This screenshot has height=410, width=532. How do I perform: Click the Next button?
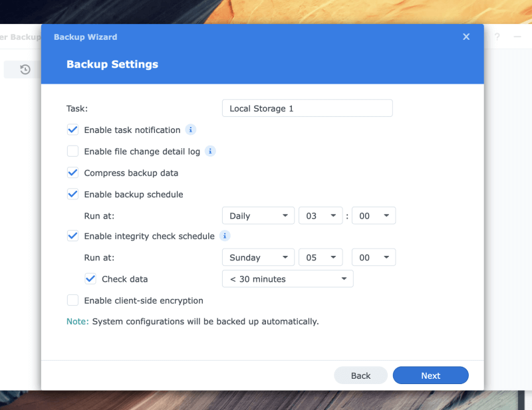pyautogui.click(x=430, y=375)
